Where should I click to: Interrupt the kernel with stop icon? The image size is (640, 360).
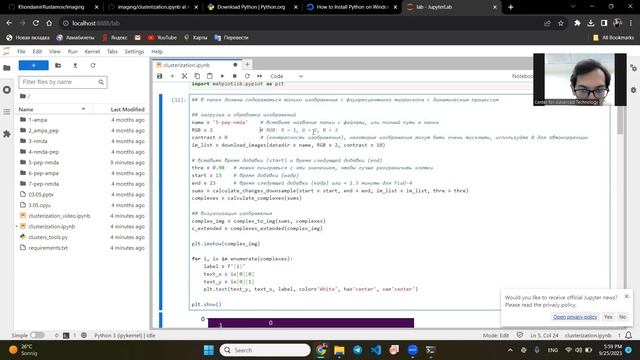pyautogui.click(x=234, y=76)
